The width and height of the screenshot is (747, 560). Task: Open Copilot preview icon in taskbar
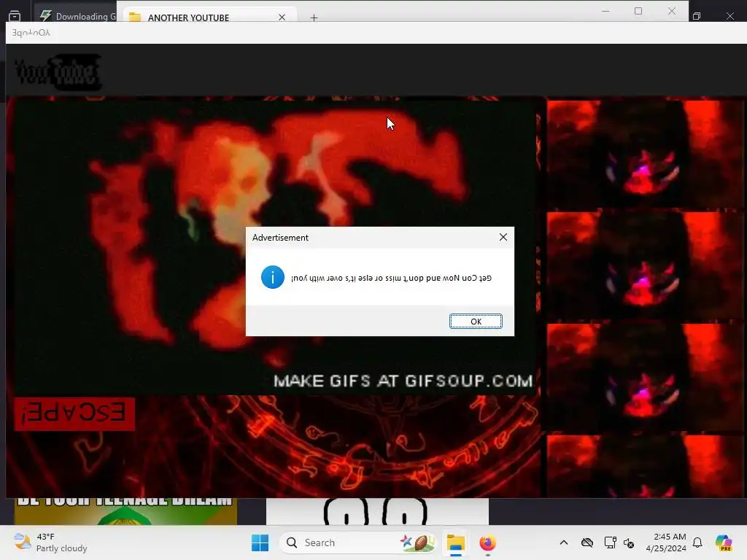724,542
